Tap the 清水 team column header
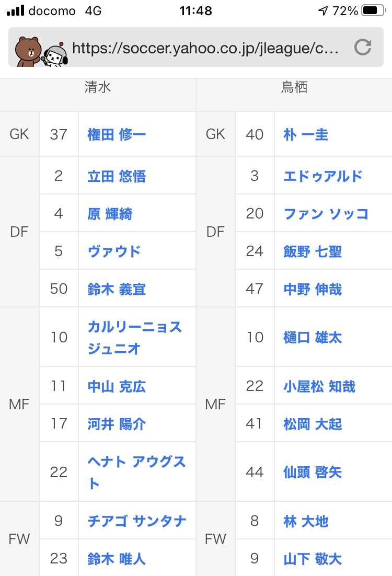The image size is (392, 576). tap(98, 87)
